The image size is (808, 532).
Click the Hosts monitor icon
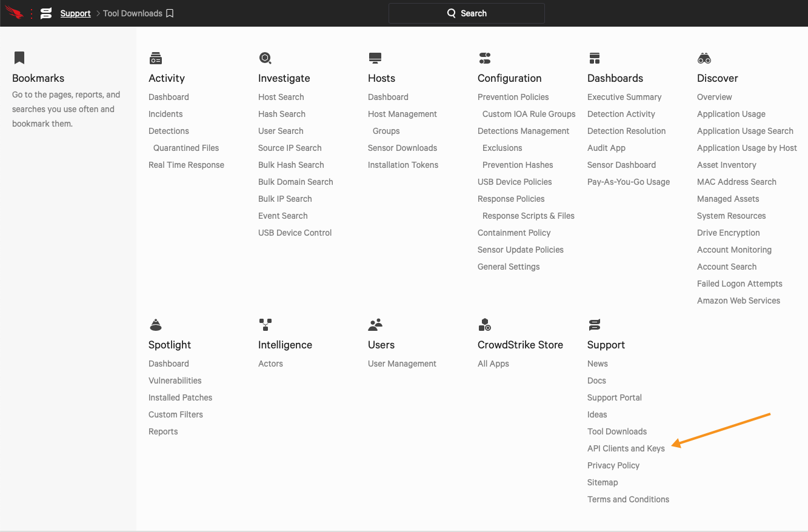tap(375, 58)
